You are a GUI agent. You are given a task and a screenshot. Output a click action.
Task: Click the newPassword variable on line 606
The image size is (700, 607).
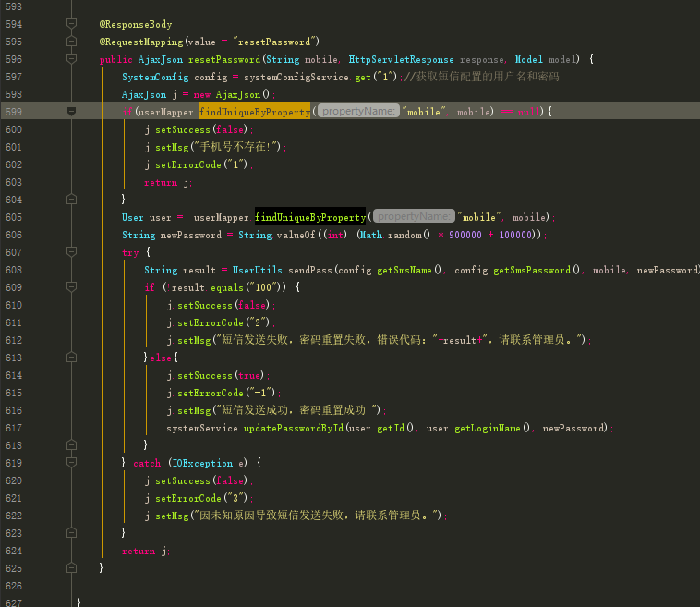click(190, 235)
